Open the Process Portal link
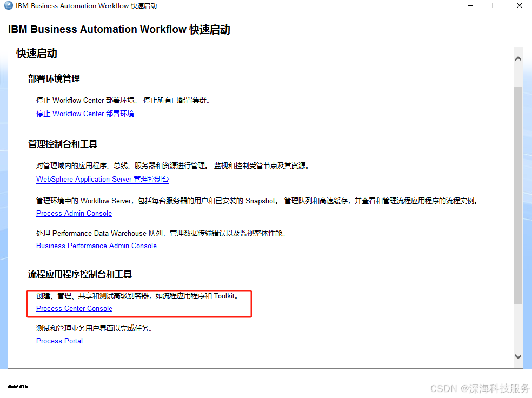Image resolution: width=532 pixels, height=398 pixels. coord(59,341)
